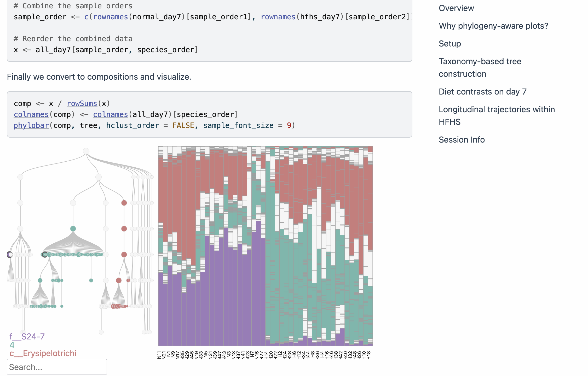Go to Longitudinal trajectories within HFHS
588x376 pixels.
pos(497,116)
